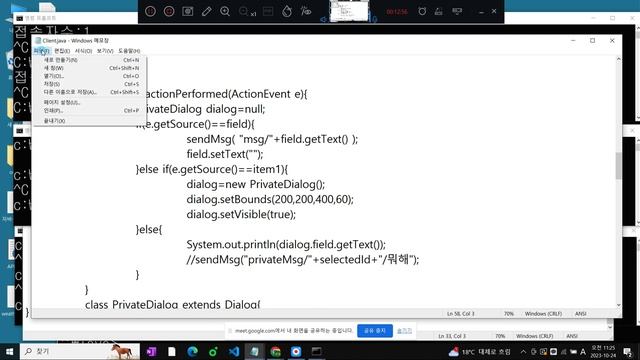Click the IME language indicator 'A' in tray
This screenshot has height=360, width=640.
[583, 351]
